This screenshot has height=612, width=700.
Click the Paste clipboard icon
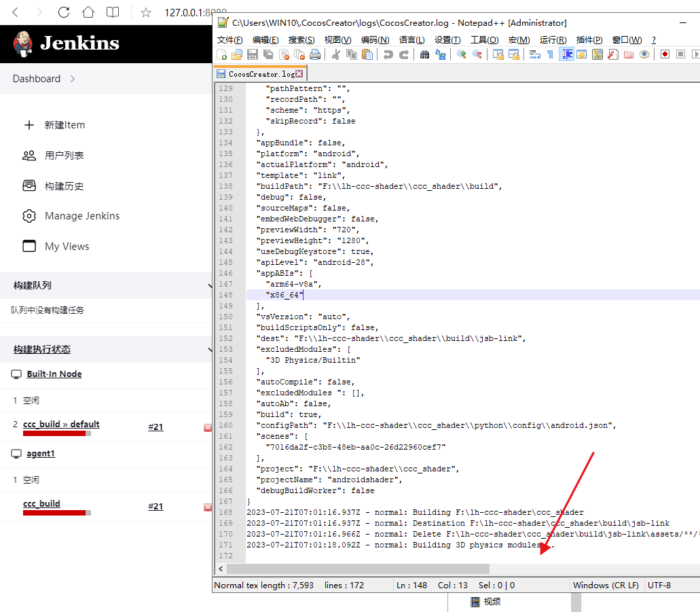pyautogui.click(x=367, y=54)
